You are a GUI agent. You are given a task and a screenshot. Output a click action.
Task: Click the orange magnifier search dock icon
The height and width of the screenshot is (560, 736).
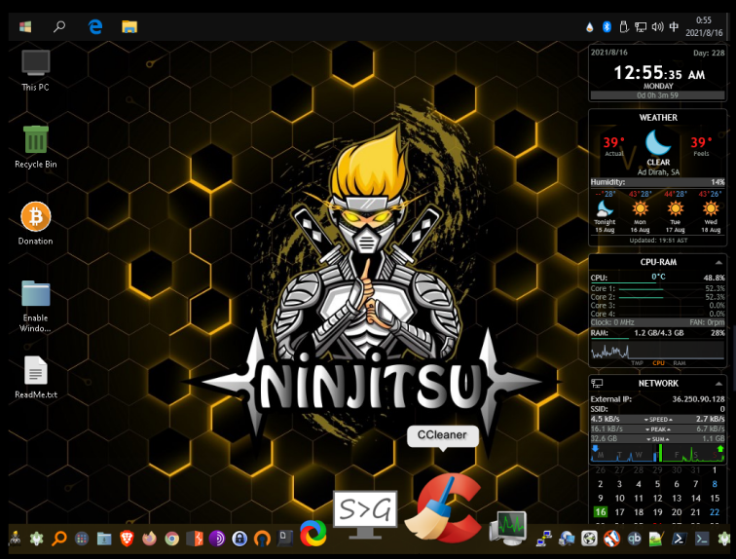pyautogui.click(x=58, y=539)
